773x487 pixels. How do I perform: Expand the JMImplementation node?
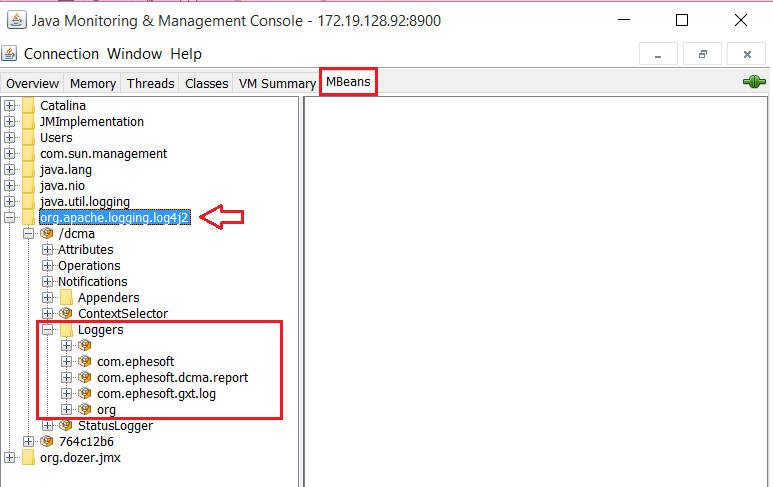(9, 121)
